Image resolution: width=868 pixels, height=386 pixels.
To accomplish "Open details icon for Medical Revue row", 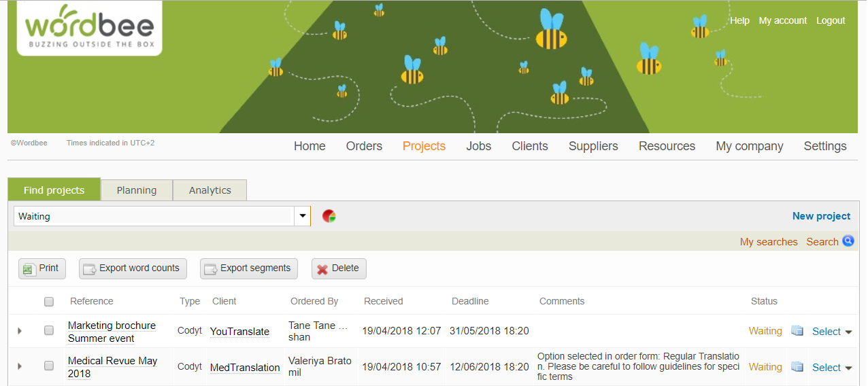I will pyautogui.click(x=797, y=367).
